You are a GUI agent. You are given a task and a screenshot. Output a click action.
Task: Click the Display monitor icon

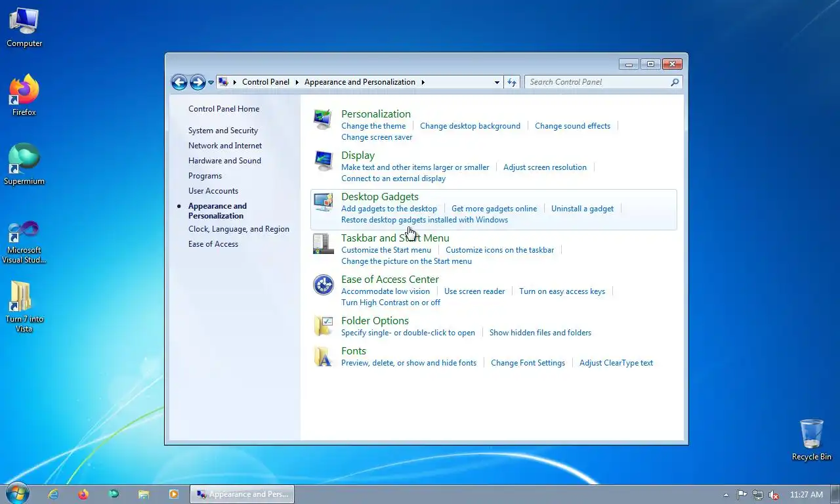point(323,160)
